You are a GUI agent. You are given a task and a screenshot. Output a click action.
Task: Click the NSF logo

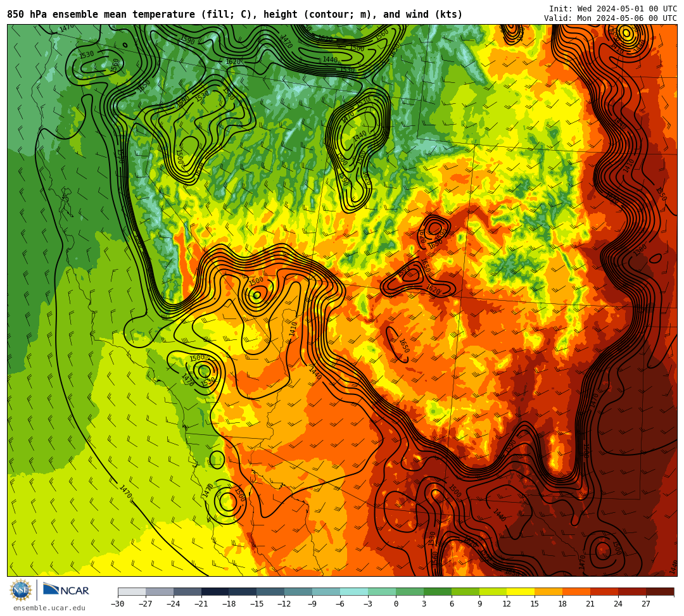pyautogui.click(x=20, y=590)
